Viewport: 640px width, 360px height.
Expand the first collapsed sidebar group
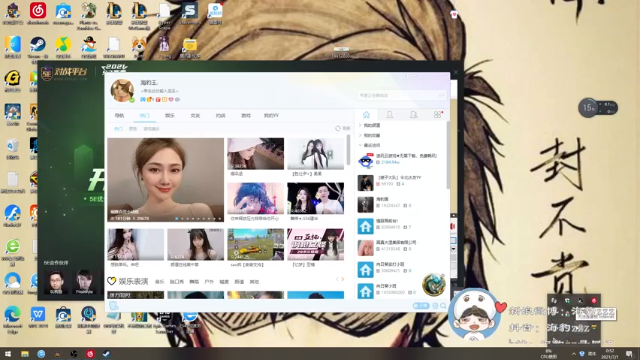tap(360, 125)
